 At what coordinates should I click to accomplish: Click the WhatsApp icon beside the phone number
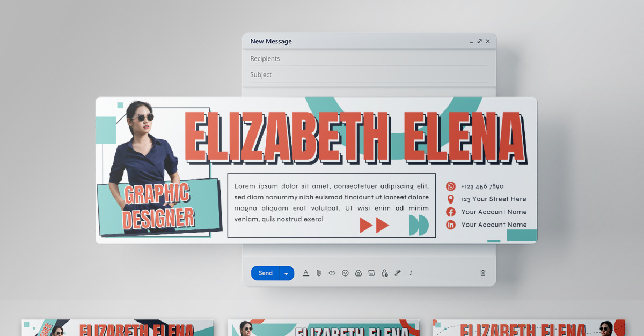450,186
